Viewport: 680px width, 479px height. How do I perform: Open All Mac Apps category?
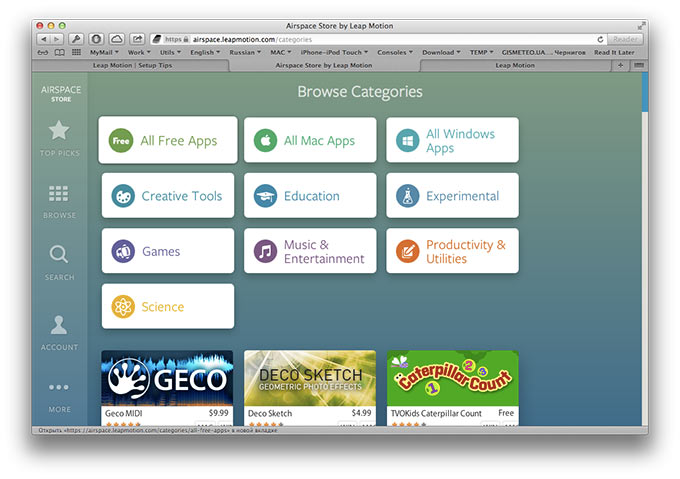(310, 140)
